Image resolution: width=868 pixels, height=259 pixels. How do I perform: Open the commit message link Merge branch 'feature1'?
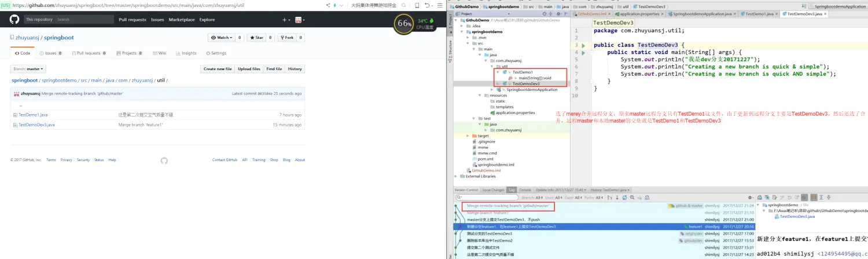(x=141, y=125)
